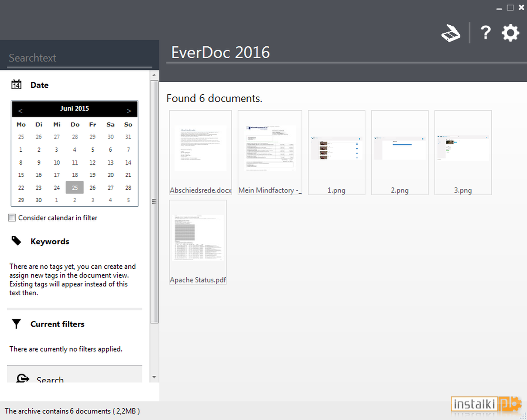Go to next month in calendar
The image size is (527, 420).
pyautogui.click(x=129, y=111)
